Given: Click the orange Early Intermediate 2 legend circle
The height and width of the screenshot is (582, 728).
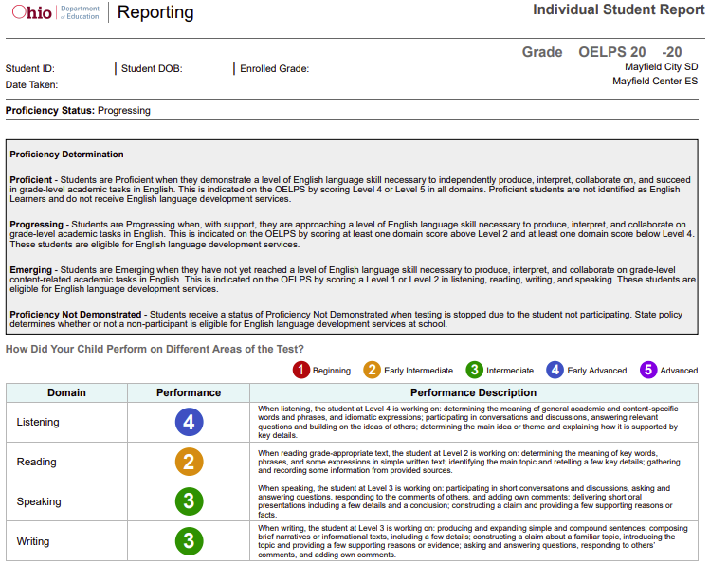Looking at the screenshot, I should click(372, 370).
